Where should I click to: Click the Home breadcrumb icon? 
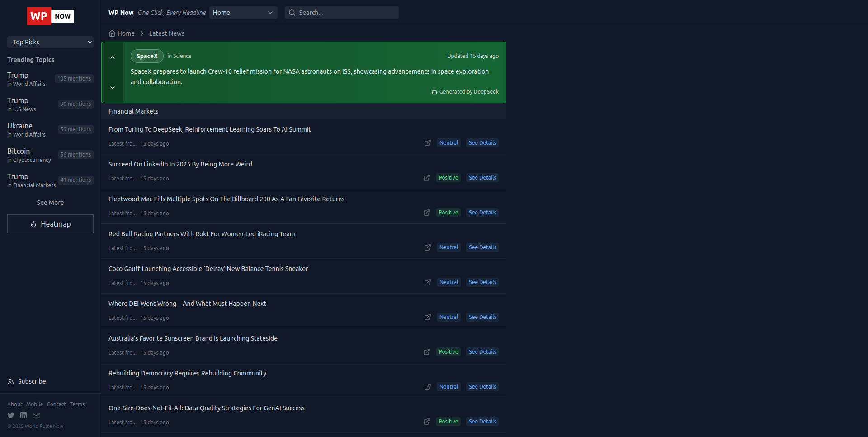point(112,33)
